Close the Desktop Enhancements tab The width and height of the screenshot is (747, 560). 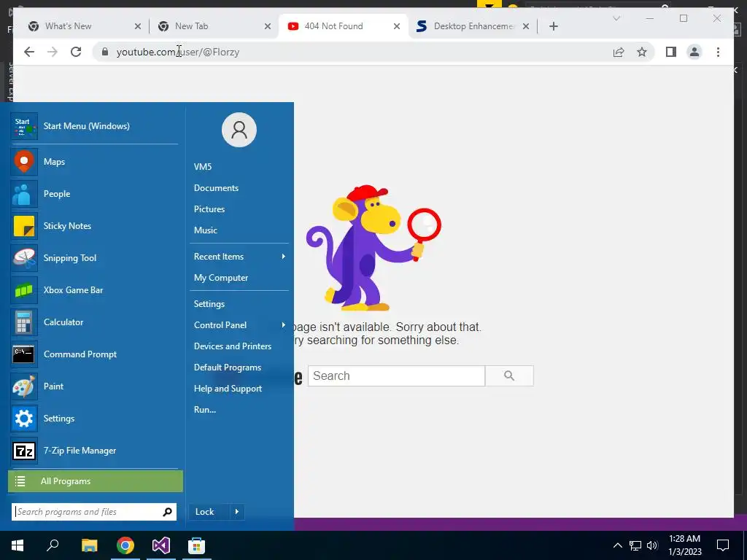(x=526, y=26)
